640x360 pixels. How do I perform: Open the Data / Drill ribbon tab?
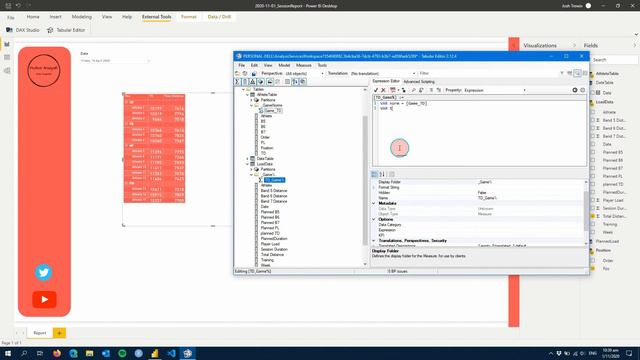219,17
